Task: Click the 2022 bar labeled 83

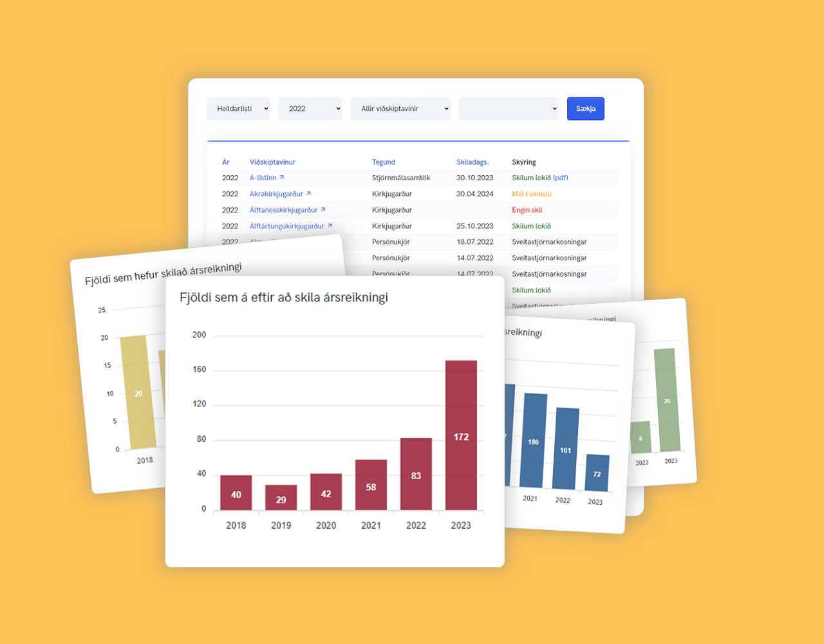Action: pyautogui.click(x=416, y=475)
